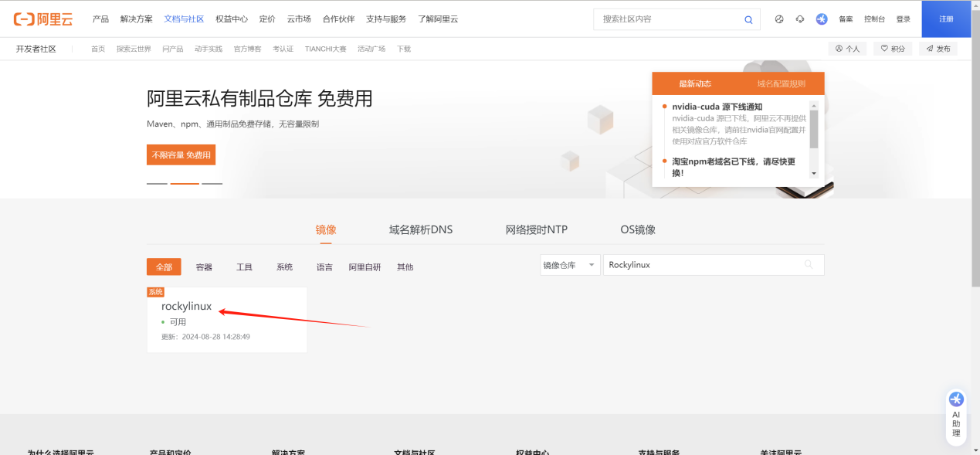Click the Rockylinux mirror search field
Viewport: 980px width, 455px height.
tap(714, 265)
